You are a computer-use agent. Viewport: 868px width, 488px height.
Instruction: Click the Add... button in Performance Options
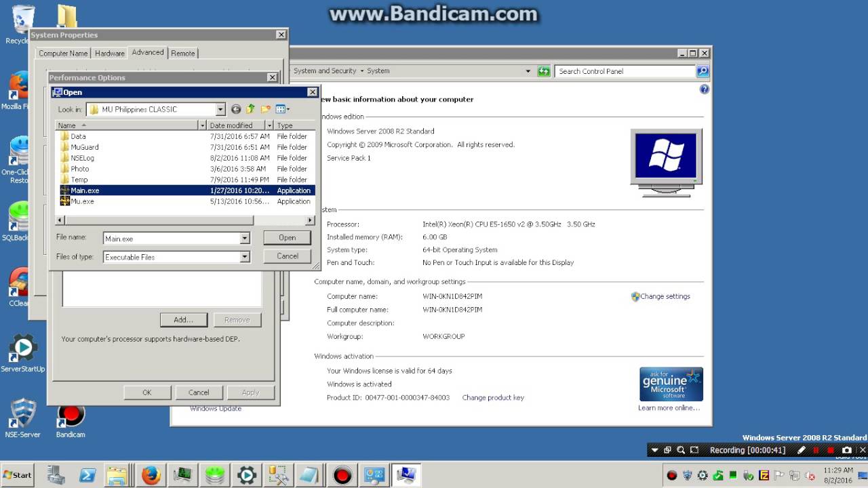pos(183,320)
